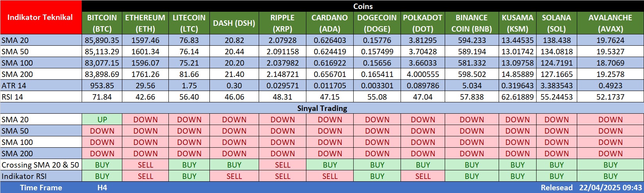This screenshot has height=193, width=644.
Task: Click the Crossing SMA 20 & 50 label
Action: [40, 165]
